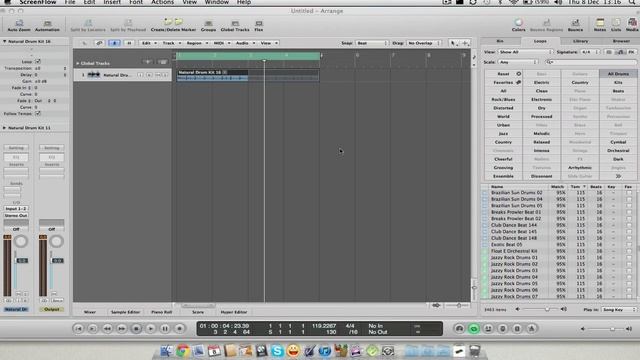Favorite the Club Dance Beat 144 loop
Image resolution: width=640 pixels, height=360 pixels.
tap(629, 225)
